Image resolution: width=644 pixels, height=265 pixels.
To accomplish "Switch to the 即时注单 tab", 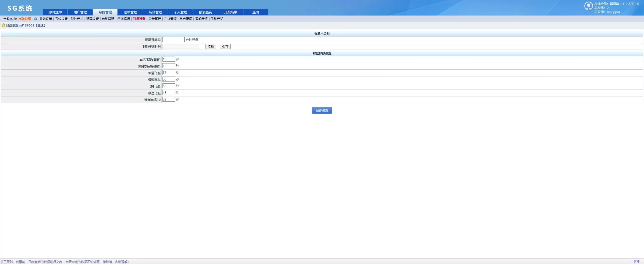I will [x=55, y=12].
